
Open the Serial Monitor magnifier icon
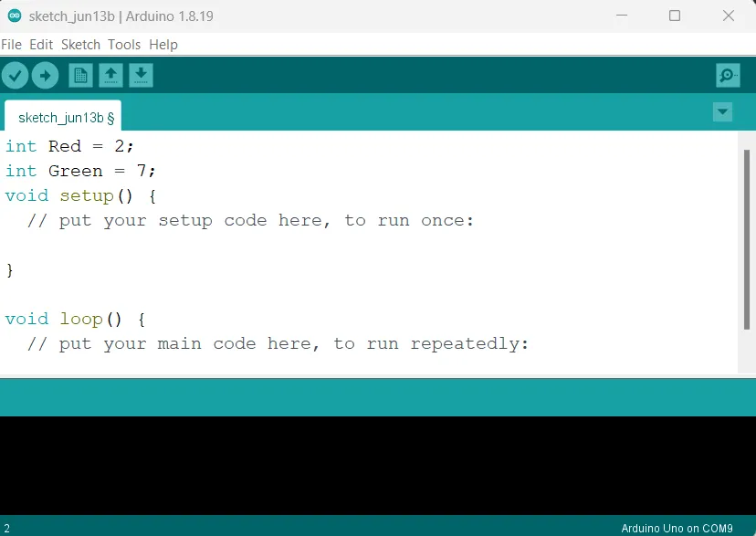coord(728,76)
